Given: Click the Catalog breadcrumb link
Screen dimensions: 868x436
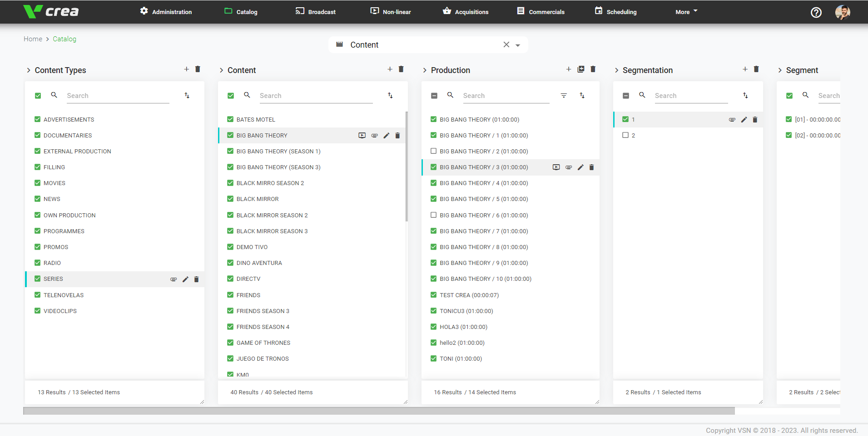Looking at the screenshot, I should [64, 39].
